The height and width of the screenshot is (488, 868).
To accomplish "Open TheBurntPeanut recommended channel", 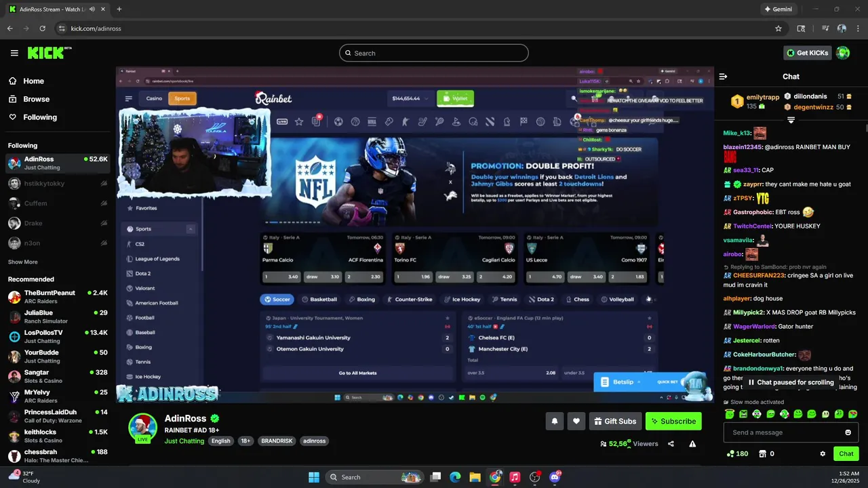I will click(58, 297).
